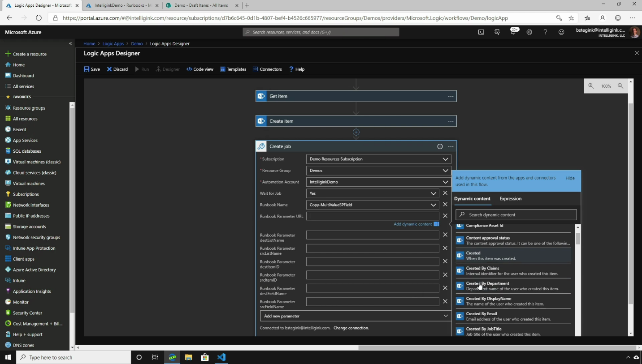The height and width of the screenshot is (364, 642).
Task: Select Content approval status dynamic content
Action: tap(513, 240)
